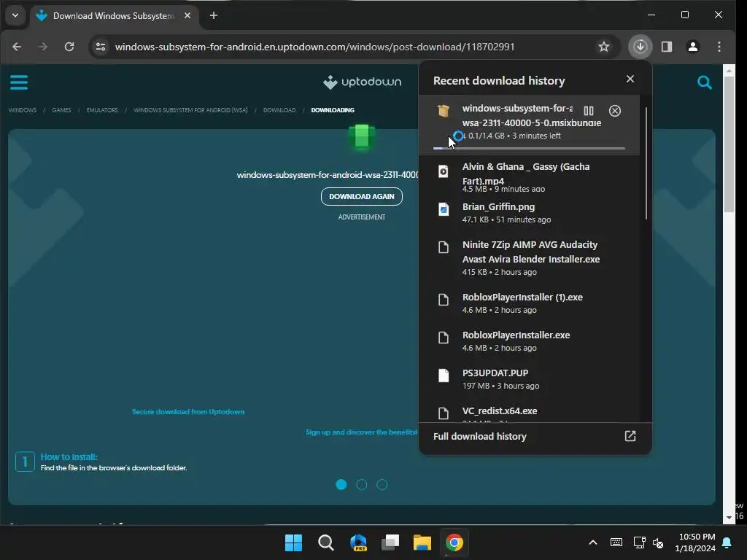Screen dimensions: 747x560
Task: Click the msixbundle package icon
Action: tap(443, 111)
